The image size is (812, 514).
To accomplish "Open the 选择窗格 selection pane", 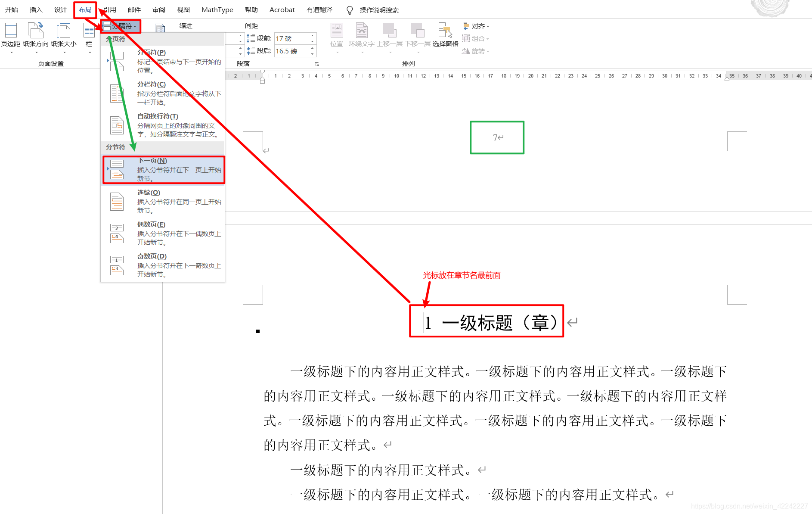I will click(446, 35).
